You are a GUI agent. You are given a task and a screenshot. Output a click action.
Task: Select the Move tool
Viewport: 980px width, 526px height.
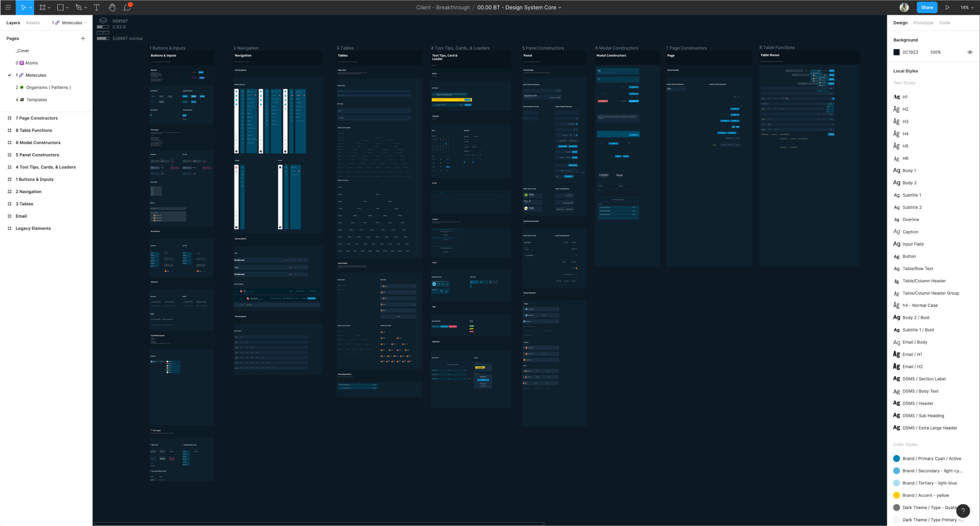click(23, 7)
